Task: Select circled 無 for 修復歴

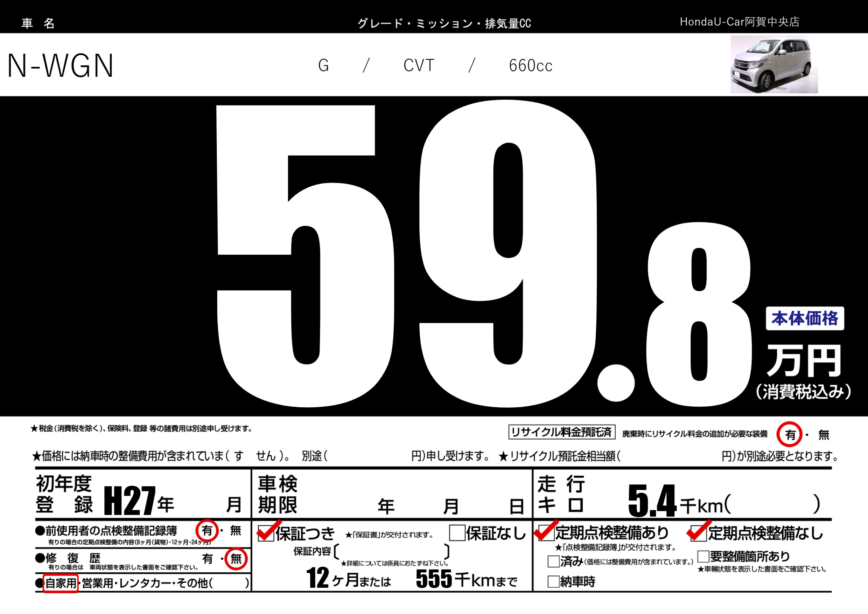Action: pyautogui.click(x=236, y=559)
